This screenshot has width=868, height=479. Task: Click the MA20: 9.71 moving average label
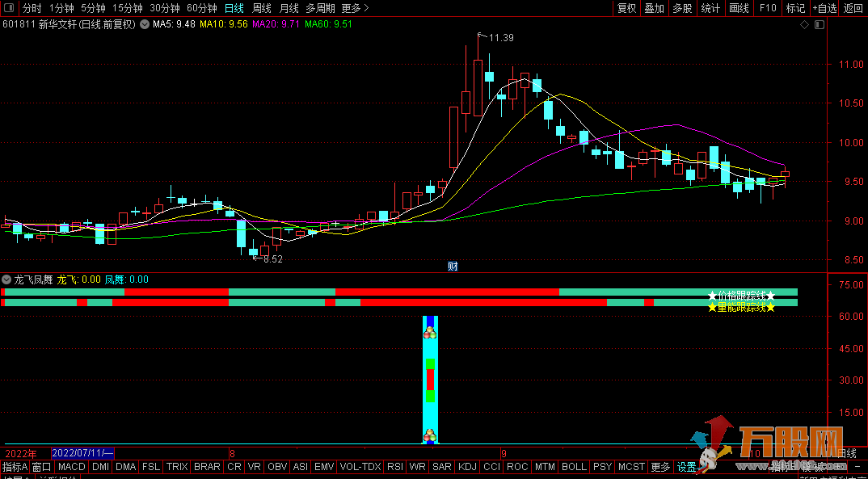[x=276, y=24]
